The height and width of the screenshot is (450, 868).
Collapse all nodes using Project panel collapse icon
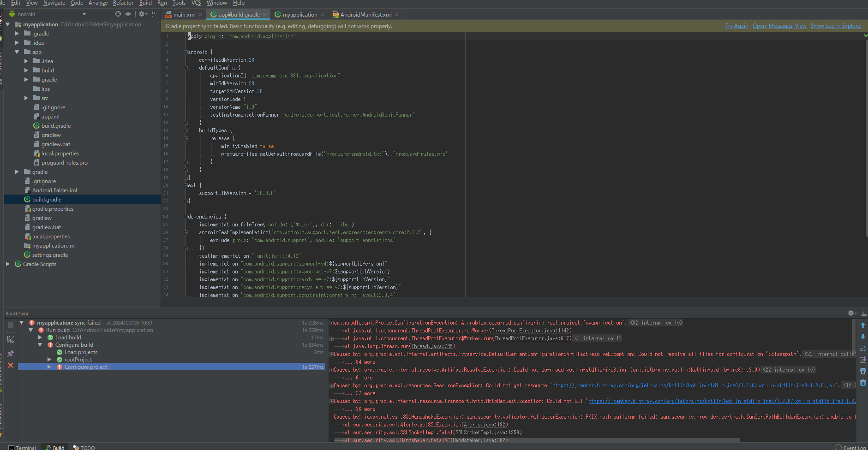coord(128,14)
